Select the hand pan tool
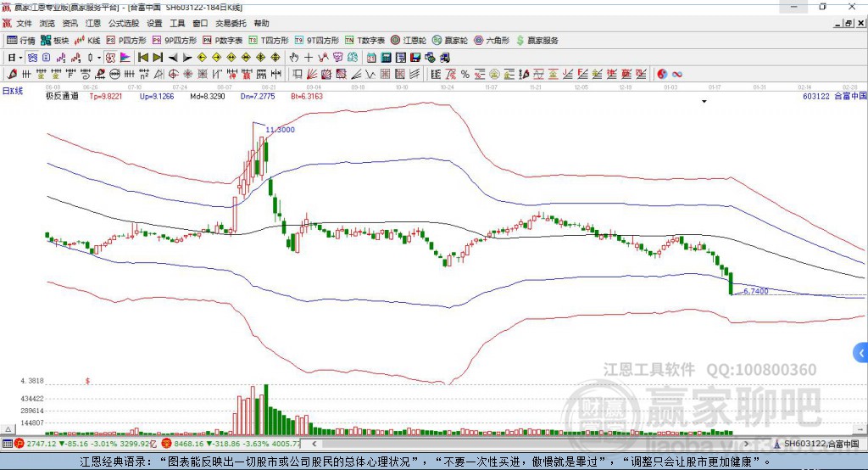 coord(294,58)
